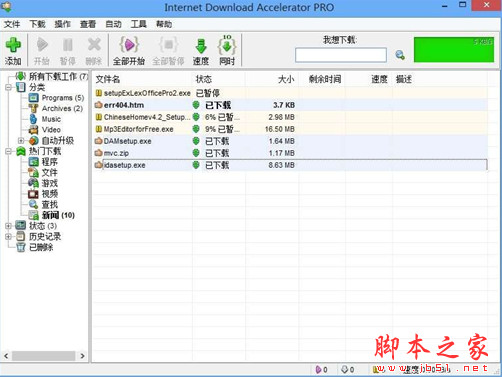This screenshot has height=379, width=502.
Task: Open the 查看 menu
Action: point(88,24)
